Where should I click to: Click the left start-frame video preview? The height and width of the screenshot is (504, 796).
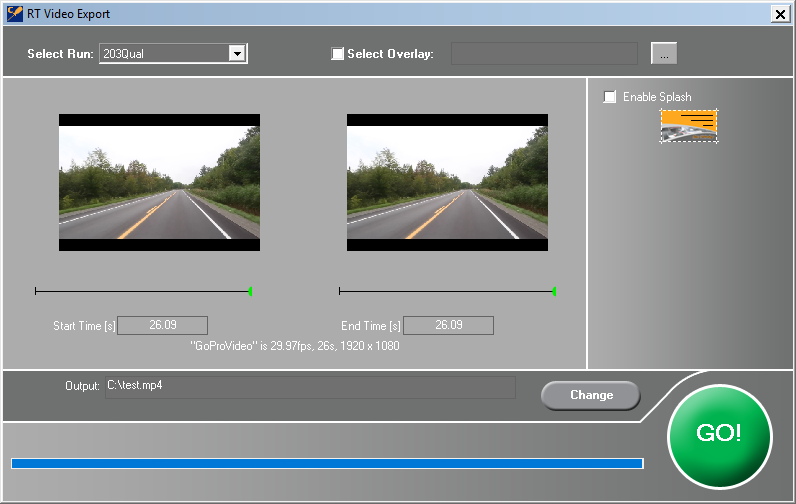(159, 182)
